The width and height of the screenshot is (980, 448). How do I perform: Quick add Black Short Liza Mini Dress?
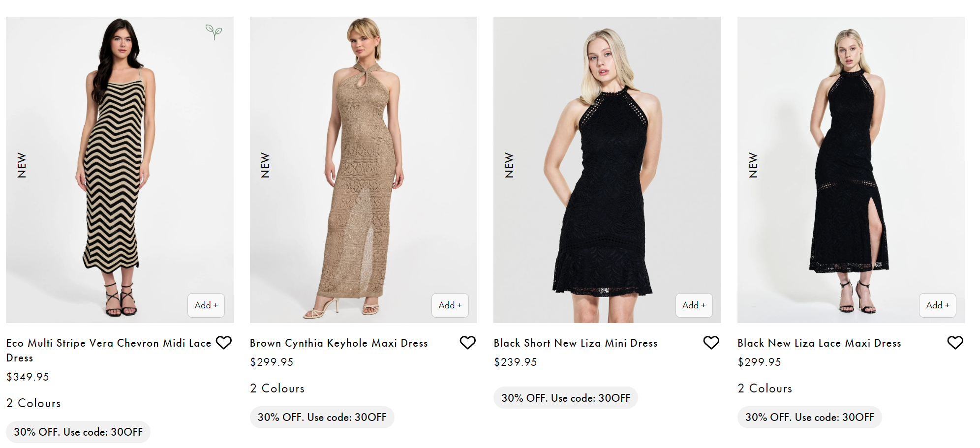tap(694, 305)
